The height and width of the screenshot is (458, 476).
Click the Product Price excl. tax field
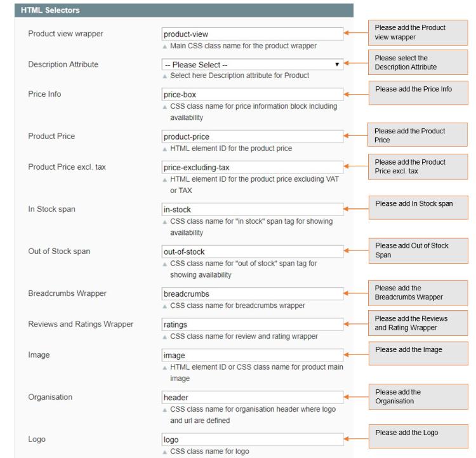coord(252,167)
